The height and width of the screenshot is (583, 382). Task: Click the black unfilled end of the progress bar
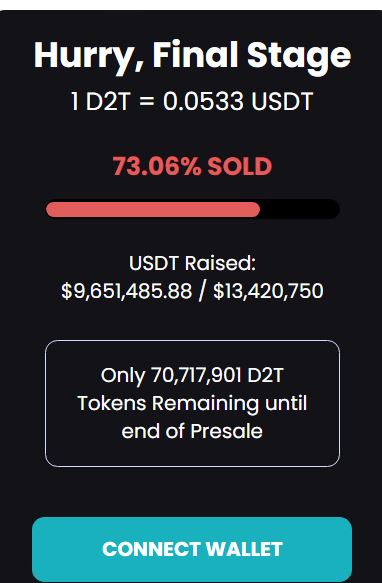300,209
